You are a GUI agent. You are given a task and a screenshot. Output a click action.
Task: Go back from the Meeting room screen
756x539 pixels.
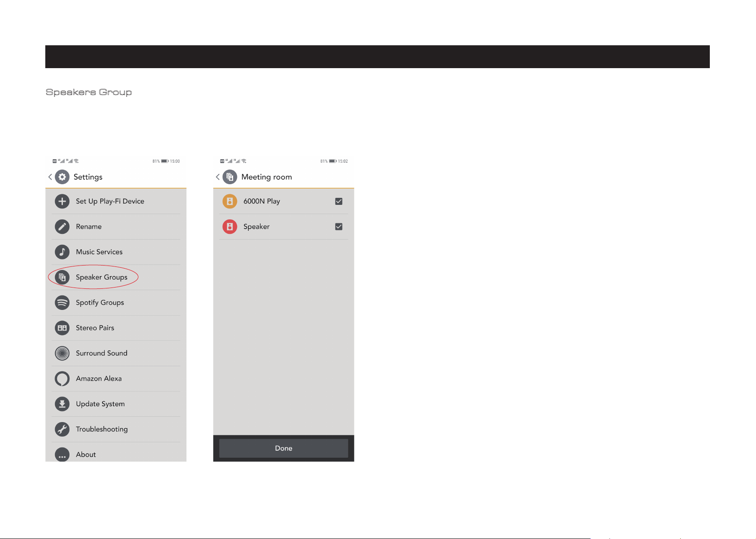click(218, 177)
